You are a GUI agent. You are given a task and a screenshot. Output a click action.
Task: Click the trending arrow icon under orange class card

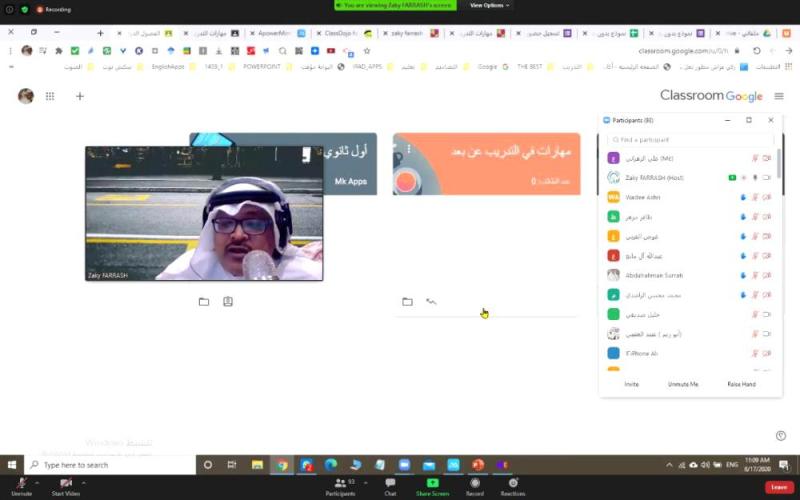[x=431, y=302]
